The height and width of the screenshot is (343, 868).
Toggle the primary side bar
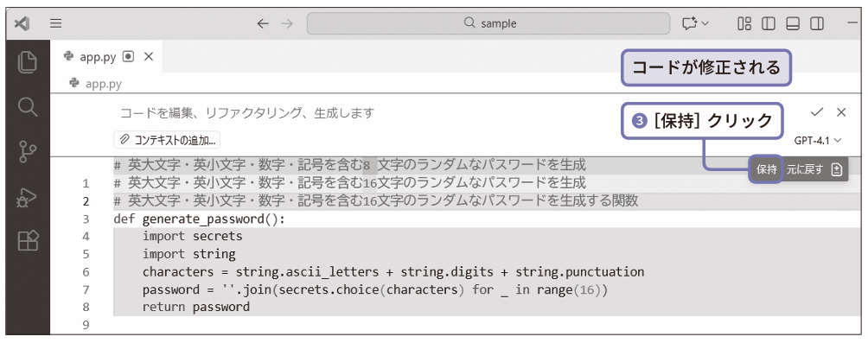(769, 24)
